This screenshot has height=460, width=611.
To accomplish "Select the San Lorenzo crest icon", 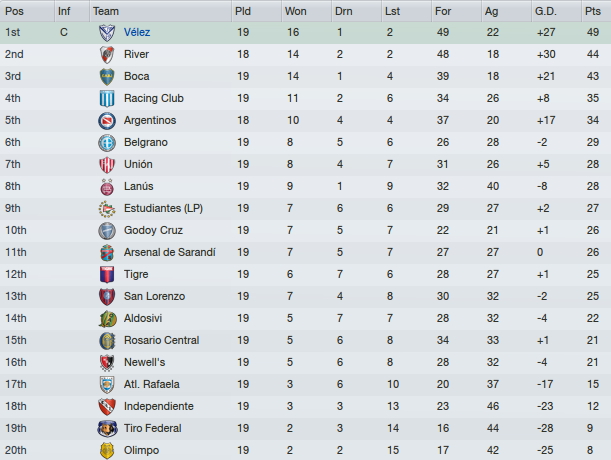I will click(107, 297).
